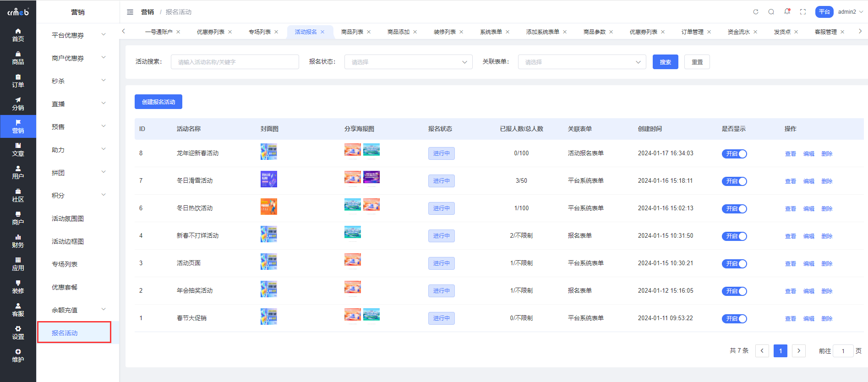Switch to the 专场列表 tab
Screen dimensions: 868x382
260,32
